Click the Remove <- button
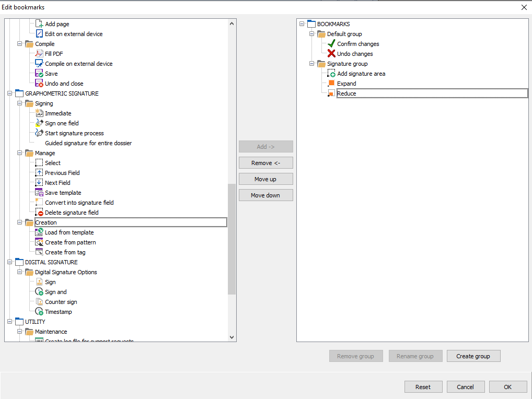The image size is (532, 399). click(265, 163)
